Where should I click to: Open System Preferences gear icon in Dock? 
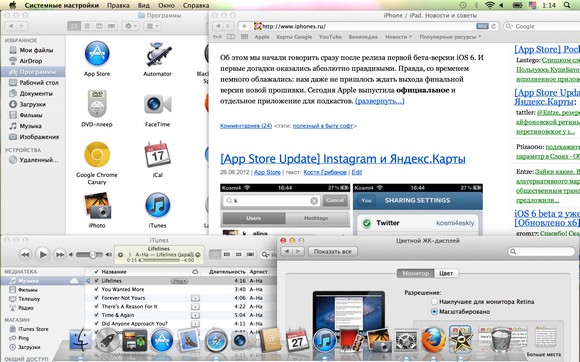pyautogui.click(x=406, y=340)
